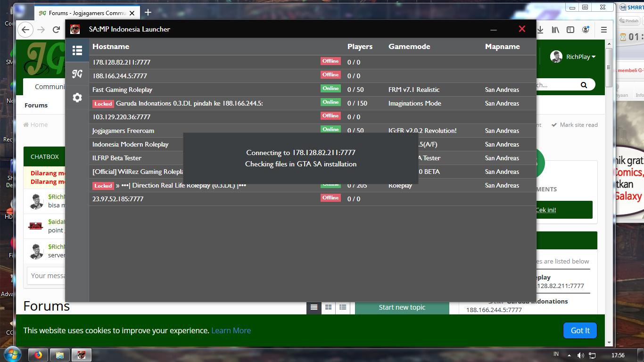This screenshot has height=362, width=644.
Task: Switch to grid view icon beside Forums heading
Action: [x=328, y=307]
